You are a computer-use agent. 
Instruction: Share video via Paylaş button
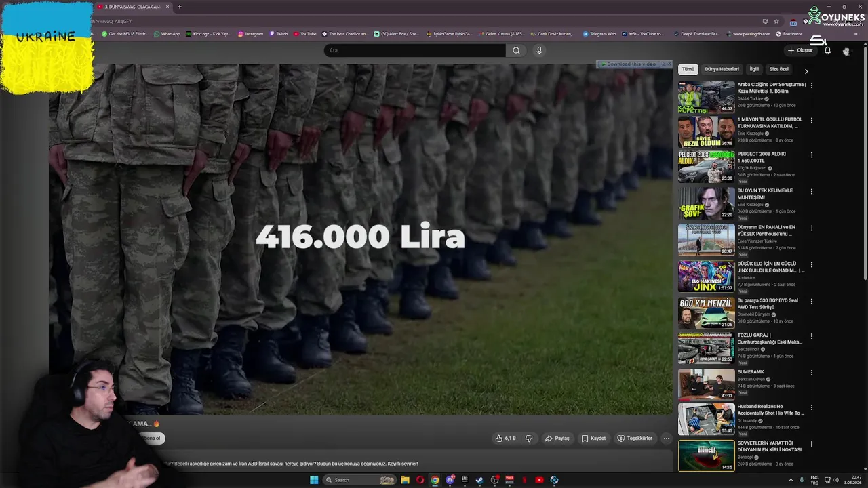[557, 439]
